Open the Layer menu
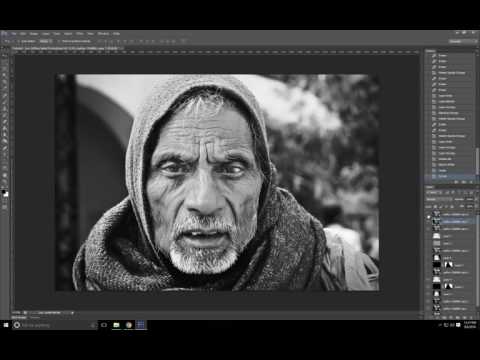Image resolution: width=480 pixels, height=360 pixels. (46, 34)
